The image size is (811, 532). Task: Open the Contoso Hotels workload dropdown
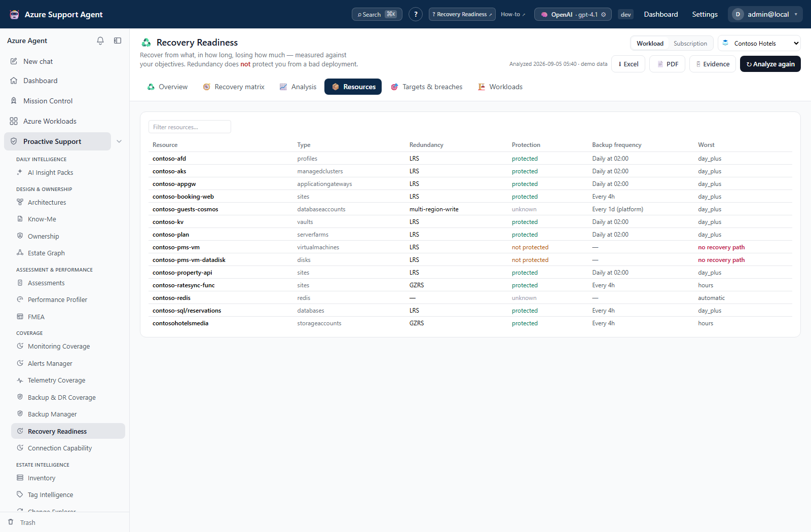point(759,44)
